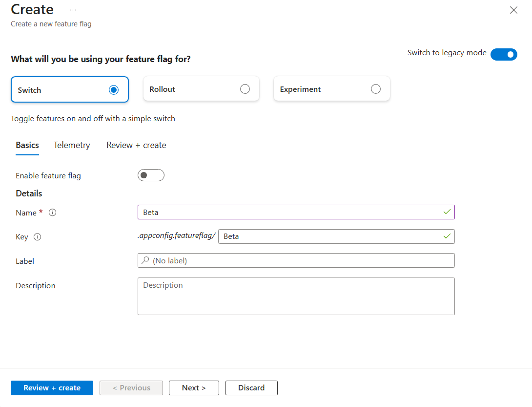Viewport: 532px width, 407px height.
Task: Turn off Switch to legacy mode
Action: tap(504, 54)
